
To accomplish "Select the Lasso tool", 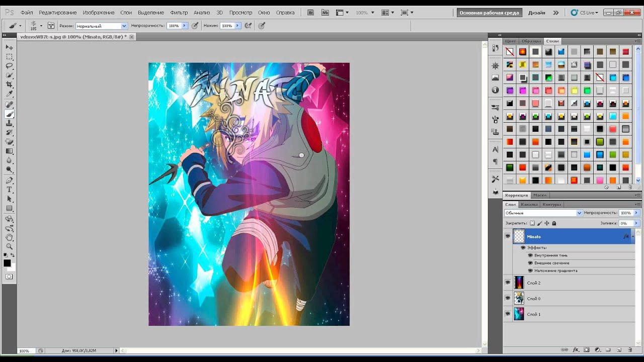I will coord(9,66).
